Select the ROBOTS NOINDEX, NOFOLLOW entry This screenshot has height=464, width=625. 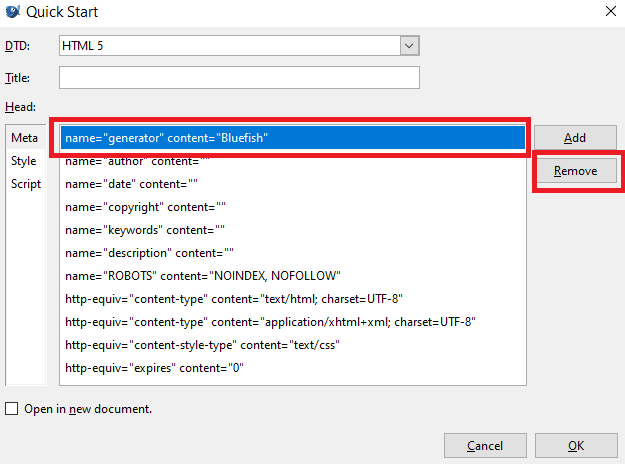pyautogui.click(x=203, y=276)
